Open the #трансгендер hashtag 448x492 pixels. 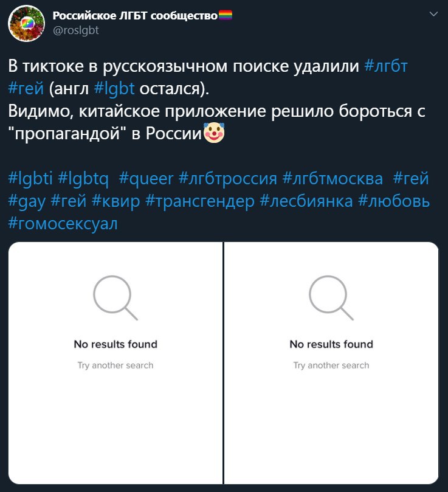[x=200, y=201]
